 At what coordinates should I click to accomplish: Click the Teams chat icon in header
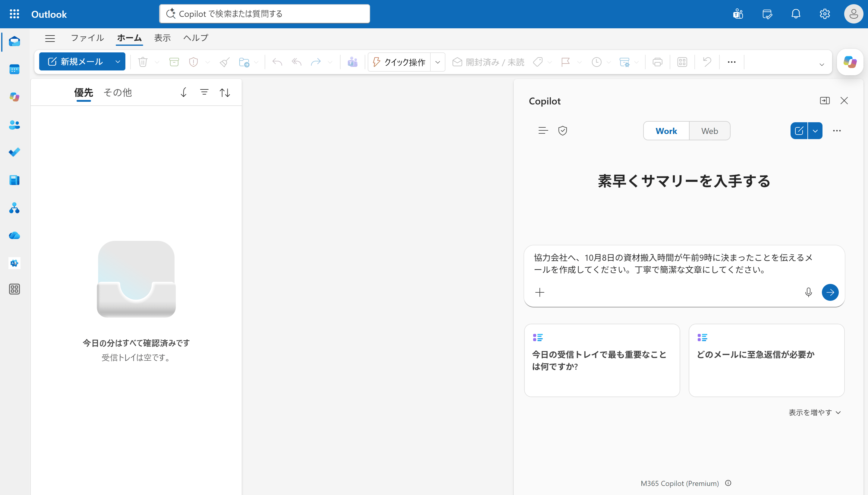click(x=738, y=14)
